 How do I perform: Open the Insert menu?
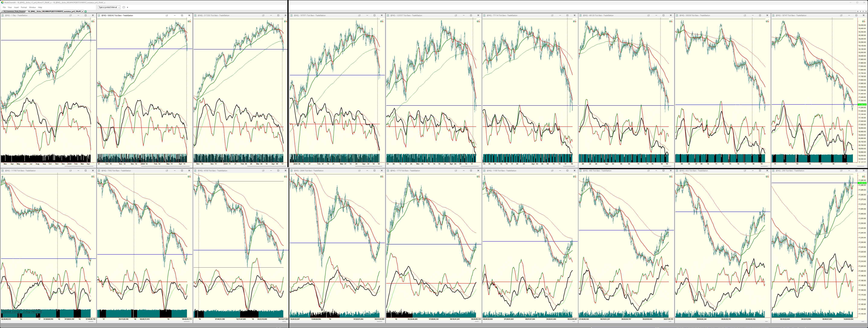pos(16,7)
